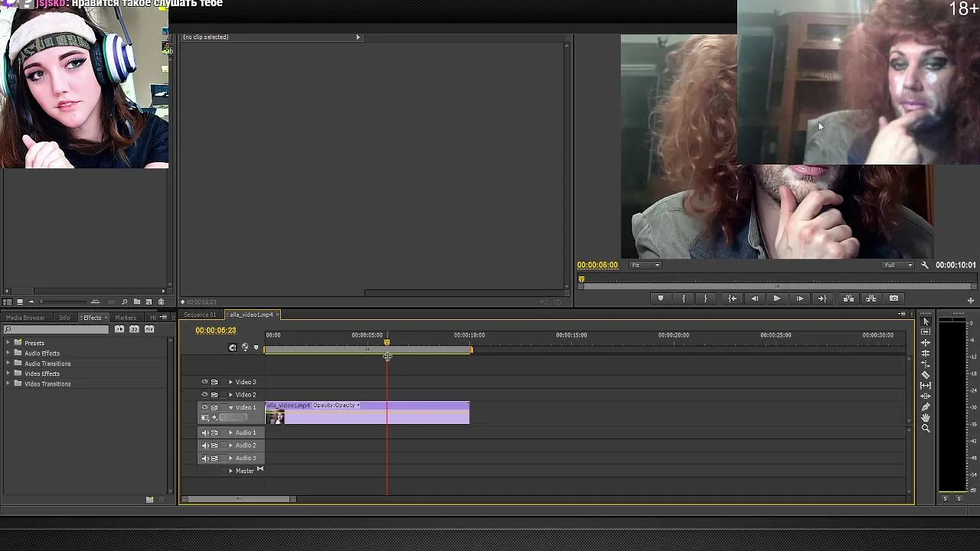The height and width of the screenshot is (551, 980).
Task: Open the Full playback resolution dropdown
Action: coord(898,265)
